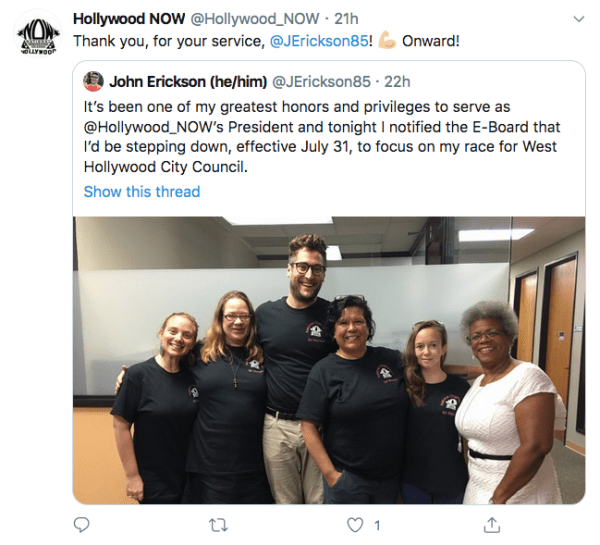Viewport: 600px width, 545px height.
Task: Click John Erickson's small profile picture
Action: coord(93,81)
